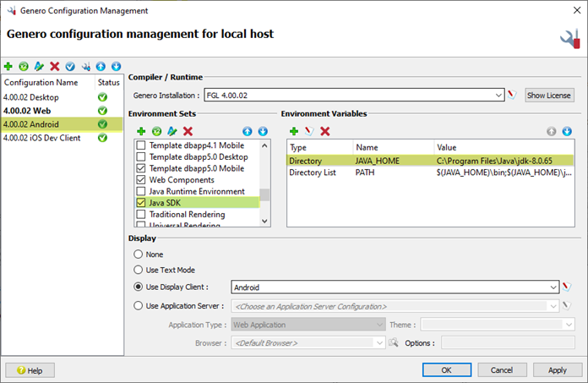Click the Cancel button
The image size is (588, 383).
[x=502, y=369]
